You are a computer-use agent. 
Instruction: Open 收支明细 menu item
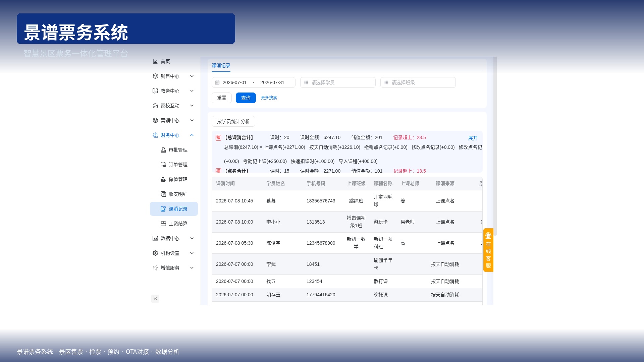(x=174, y=194)
